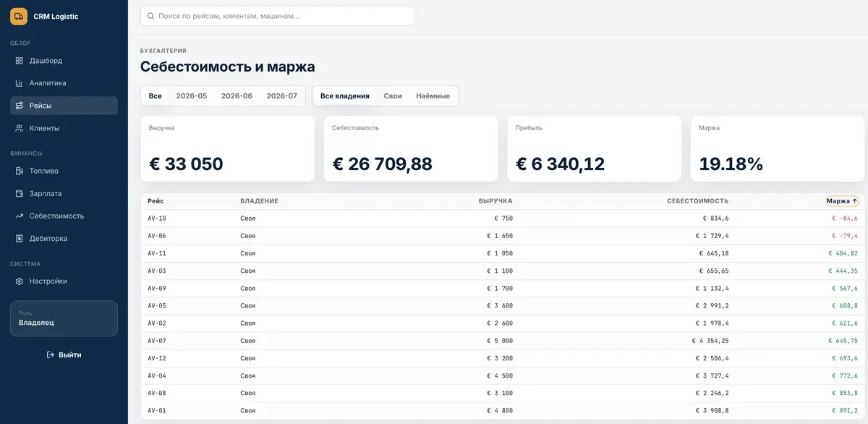The height and width of the screenshot is (424, 868).
Task: Select trip row AV-02
Action: click(503, 323)
